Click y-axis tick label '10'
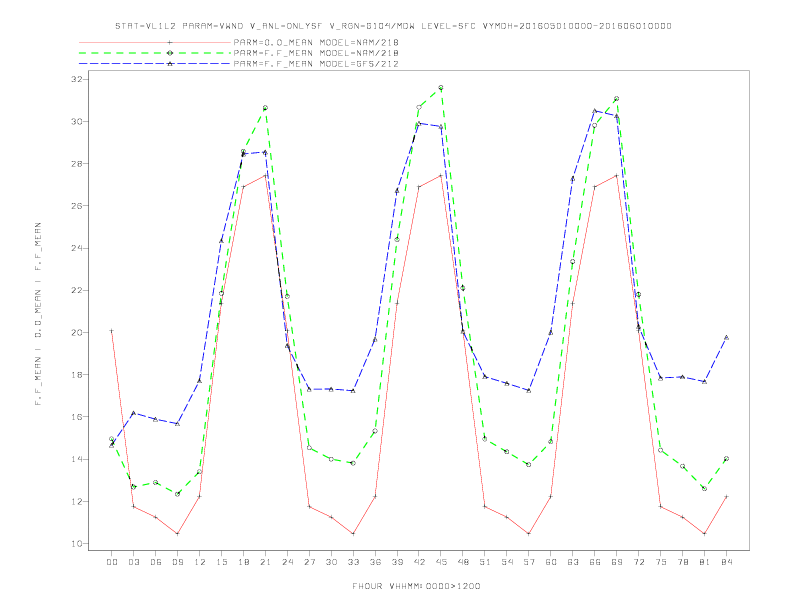The image size is (792, 612). pos(77,544)
